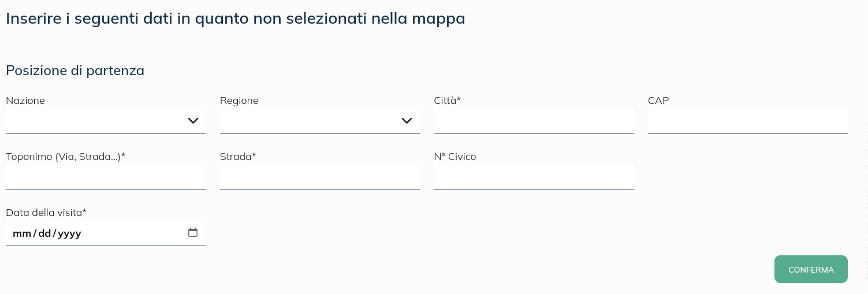Focus the N° Civico input field
The width and height of the screenshot is (868, 294).
tap(534, 177)
